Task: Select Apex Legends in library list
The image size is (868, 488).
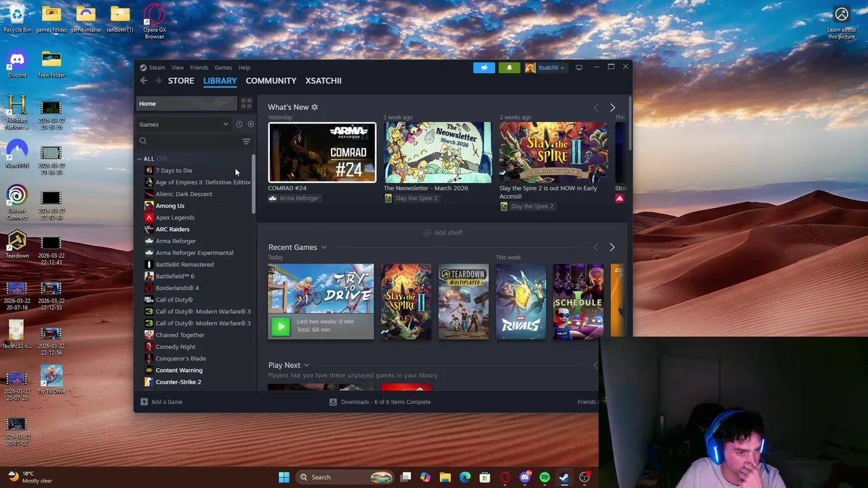Action: pyautogui.click(x=175, y=218)
